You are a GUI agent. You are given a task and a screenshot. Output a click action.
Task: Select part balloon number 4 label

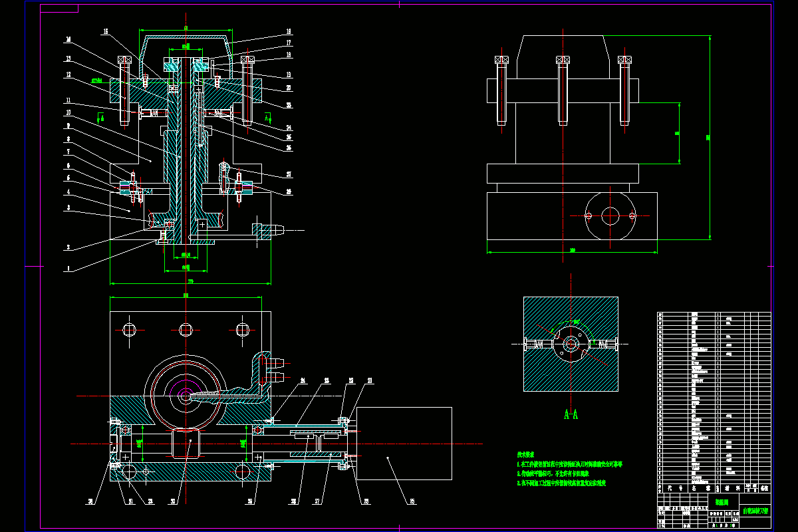click(68, 194)
